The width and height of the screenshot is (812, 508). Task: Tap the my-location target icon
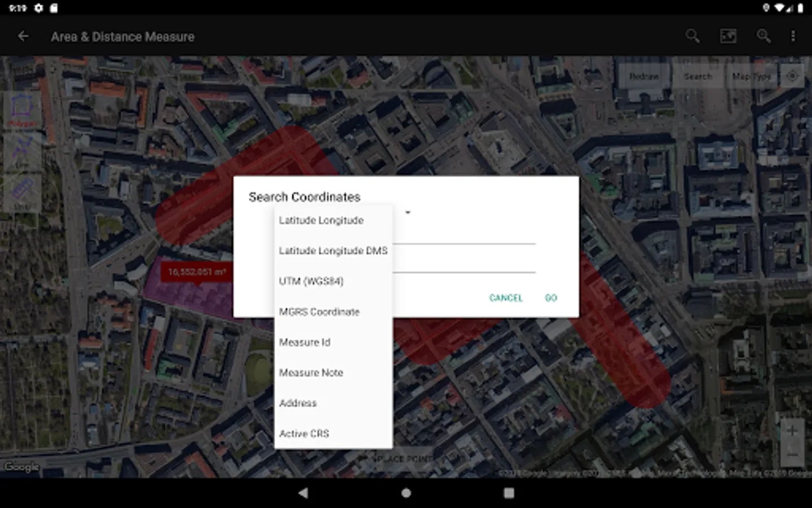(x=792, y=76)
